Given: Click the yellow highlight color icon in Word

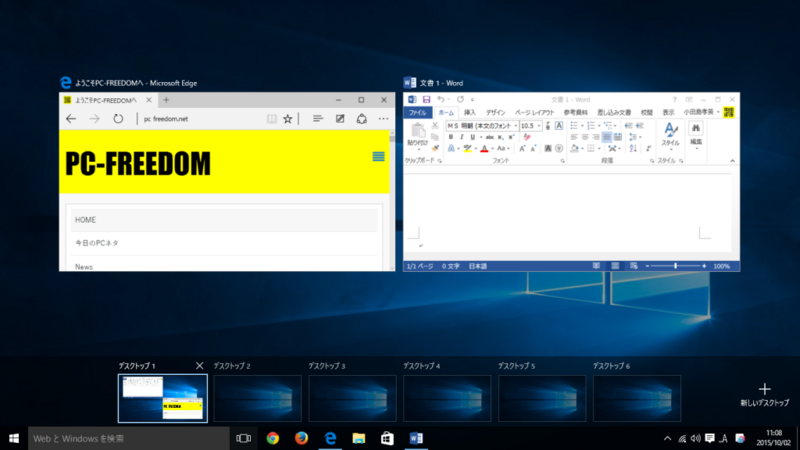Looking at the screenshot, I should tap(467, 148).
